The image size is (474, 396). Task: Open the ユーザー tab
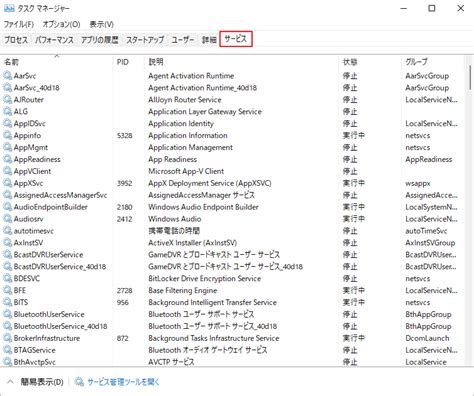tap(183, 40)
